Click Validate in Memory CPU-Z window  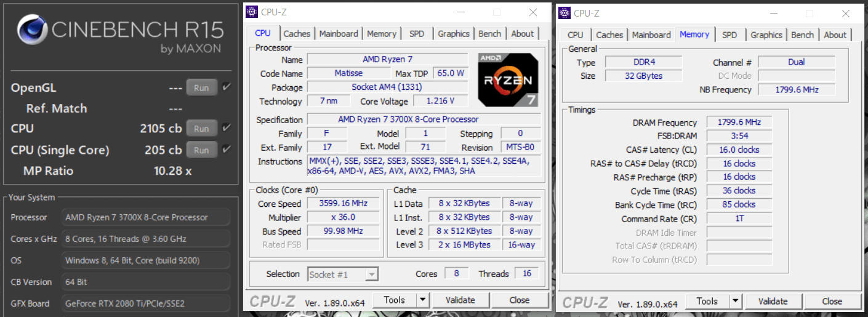[773, 302]
